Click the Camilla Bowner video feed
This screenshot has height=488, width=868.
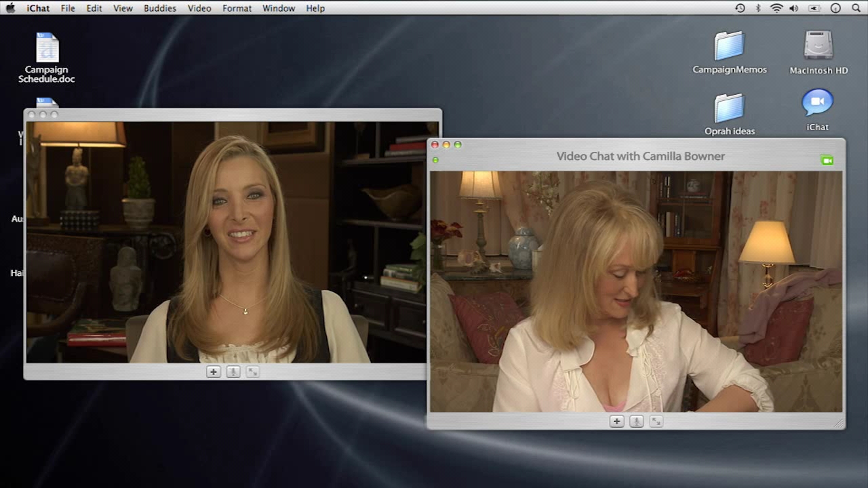pyautogui.click(x=636, y=291)
